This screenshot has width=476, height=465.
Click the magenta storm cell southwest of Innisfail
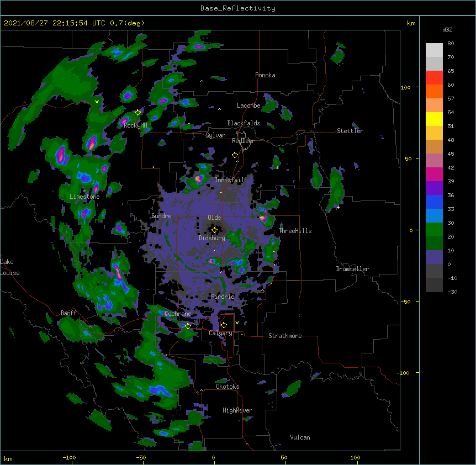click(198, 179)
